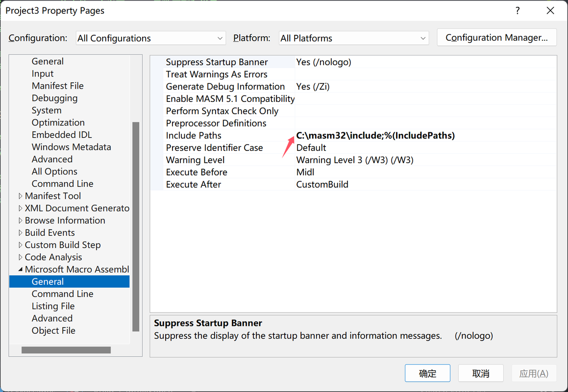This screenshot has width=568, height=392.
Task: Select the Optimization tree item
Action: tap(58, 122)
